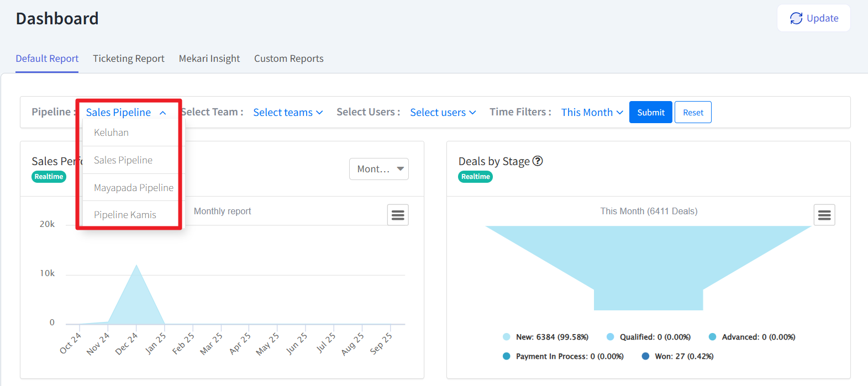Expand the Select teams dropdown
Viewport: 868px width, 386px height.
pyautogui.click(x=287, y=112)
